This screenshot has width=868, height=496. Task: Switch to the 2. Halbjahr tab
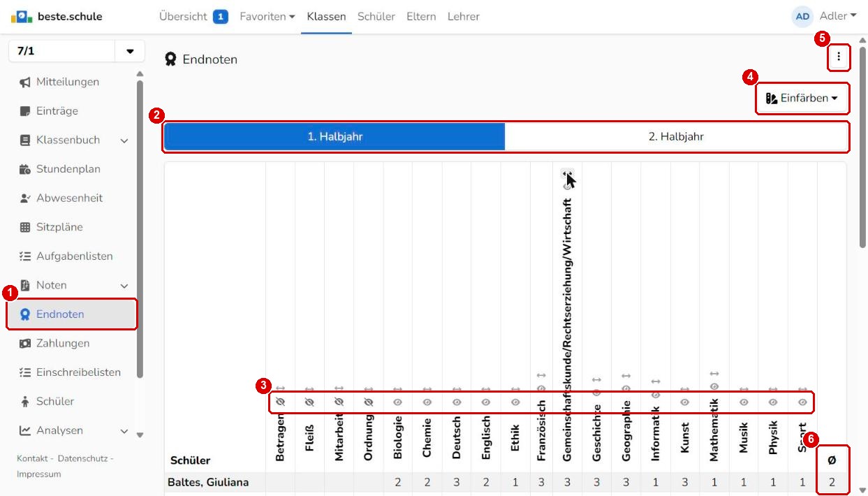point(676,137)
